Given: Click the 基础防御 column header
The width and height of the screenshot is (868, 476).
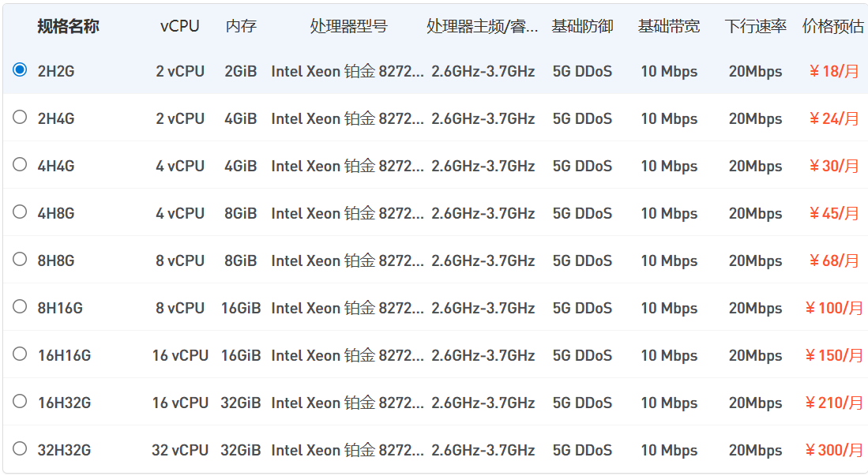Looking at the screenshot, I should pos(582,27).
